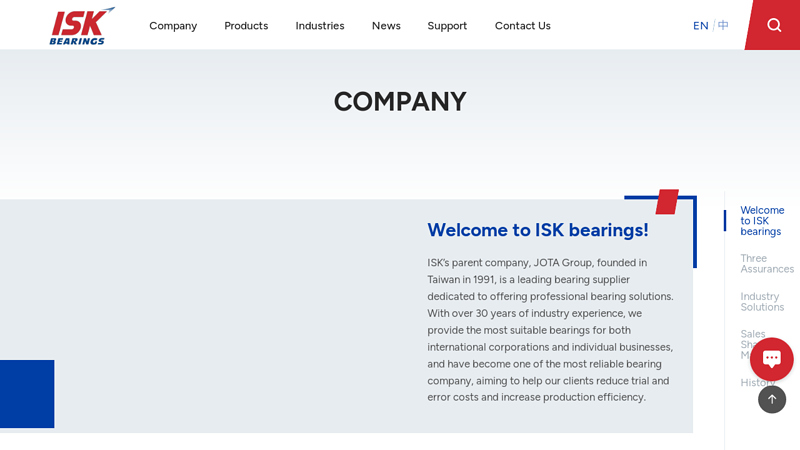This screenshot has width=800, height=450.
Task: Jump to Industry Solutions section
Action: pos(762,302)
